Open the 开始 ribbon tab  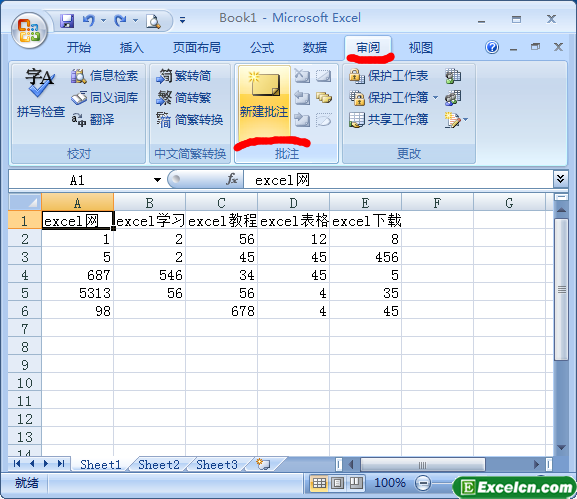click(x=79, y=47)
